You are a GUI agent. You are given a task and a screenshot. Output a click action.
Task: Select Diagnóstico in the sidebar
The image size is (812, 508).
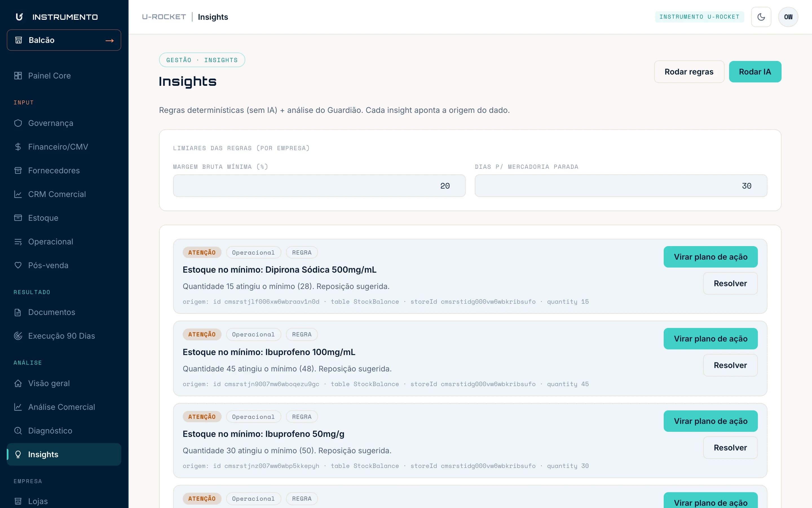(x=64, y=431)
